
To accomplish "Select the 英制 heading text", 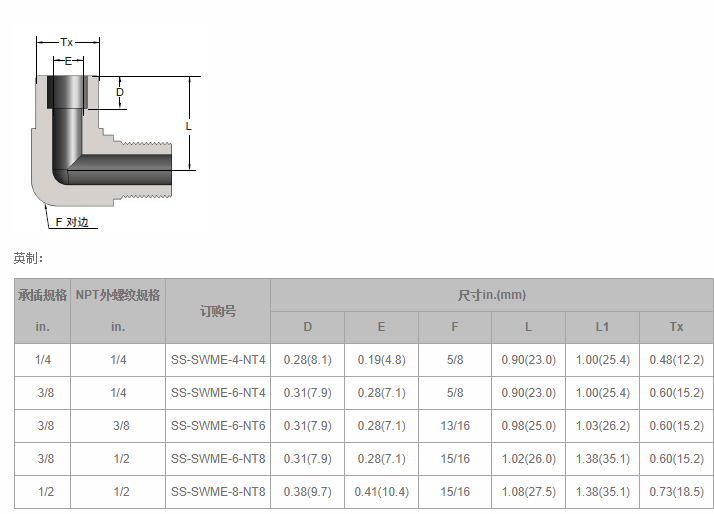I will pos(28,258).
